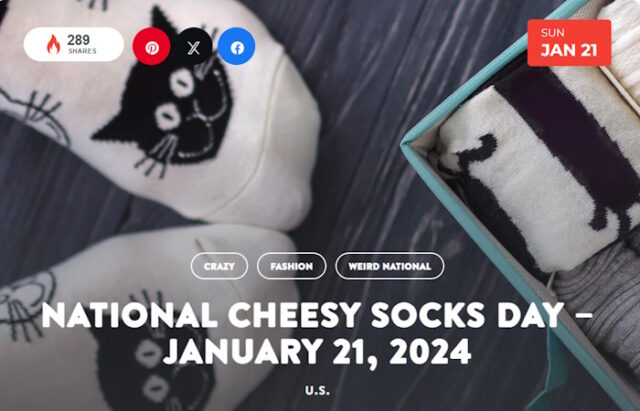The height and width of the screenshot is (411, 640).
Task: Click the gray ribbed sock in the box
Action: pos(600,298)
